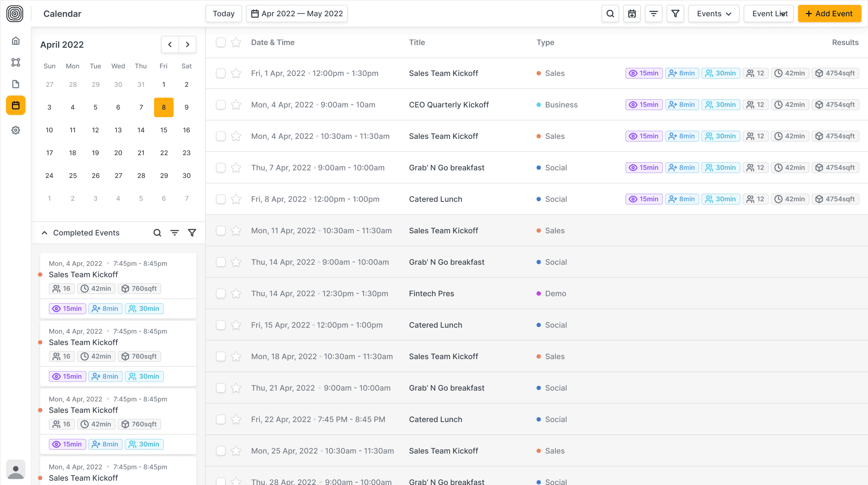
Task: Check the Fintech Pres event checkbox
Action: click(x=221, y=293)
